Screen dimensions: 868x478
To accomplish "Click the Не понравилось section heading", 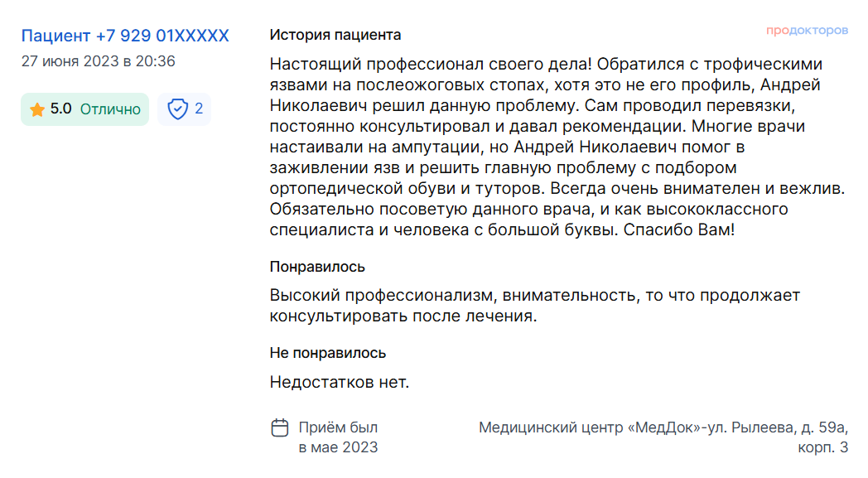I will pos(328,353).
